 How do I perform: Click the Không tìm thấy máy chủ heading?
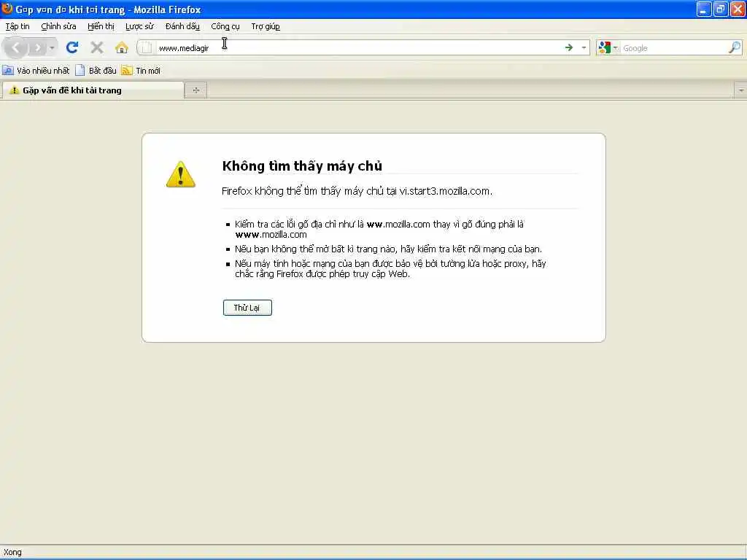302,166
